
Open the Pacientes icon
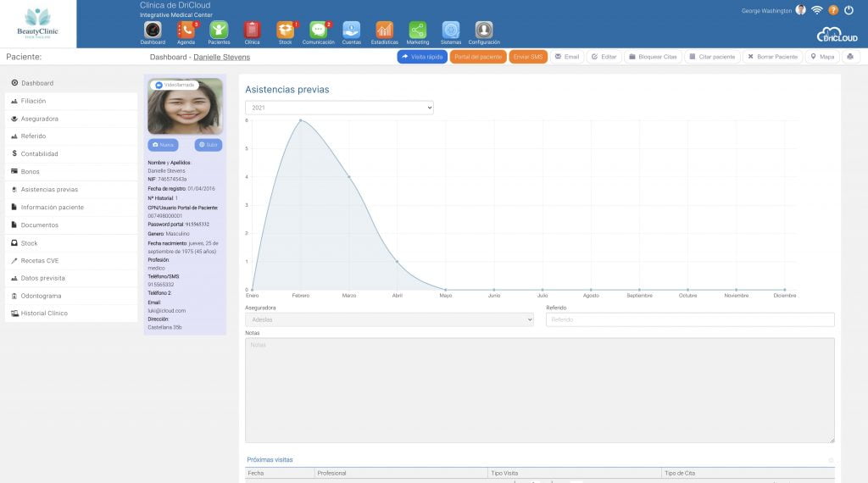click(x=219, y=30)
